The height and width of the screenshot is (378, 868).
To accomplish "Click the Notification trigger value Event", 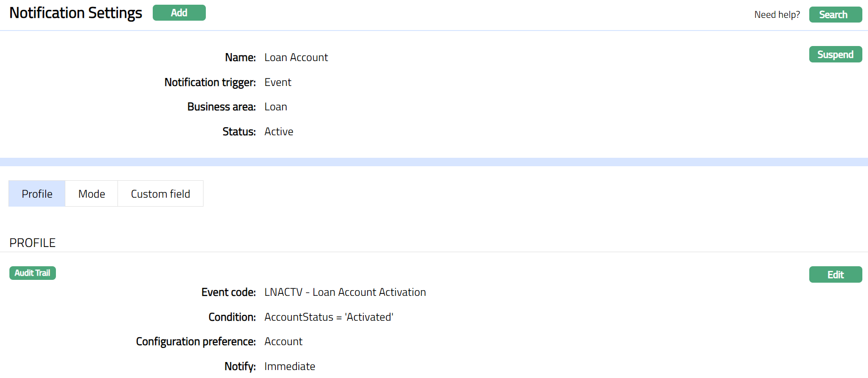I will tap(278, 82).
